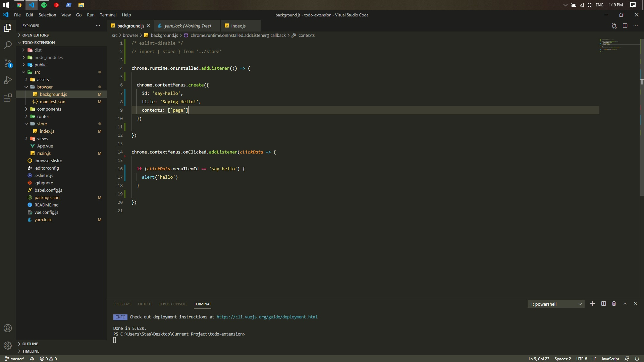644x362 pixels.
Task: Open File Explorer from the taskbar
Action: (81, 5)
